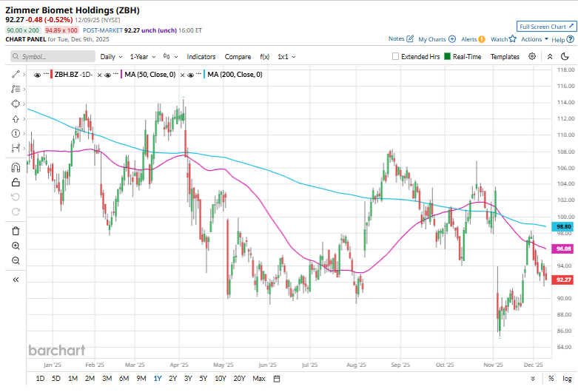Delete drawings with trash icon
Image resolution: width=578 pixels, height=392 pixels.
point(15,230)
